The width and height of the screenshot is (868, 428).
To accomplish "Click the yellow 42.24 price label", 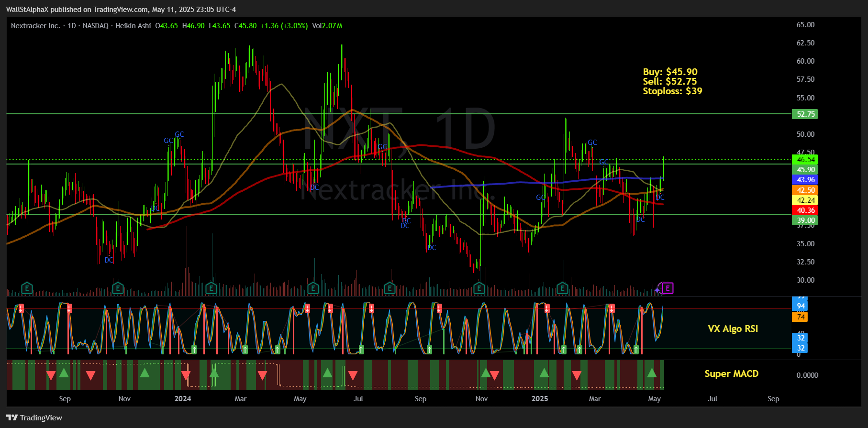I will 806,200.
